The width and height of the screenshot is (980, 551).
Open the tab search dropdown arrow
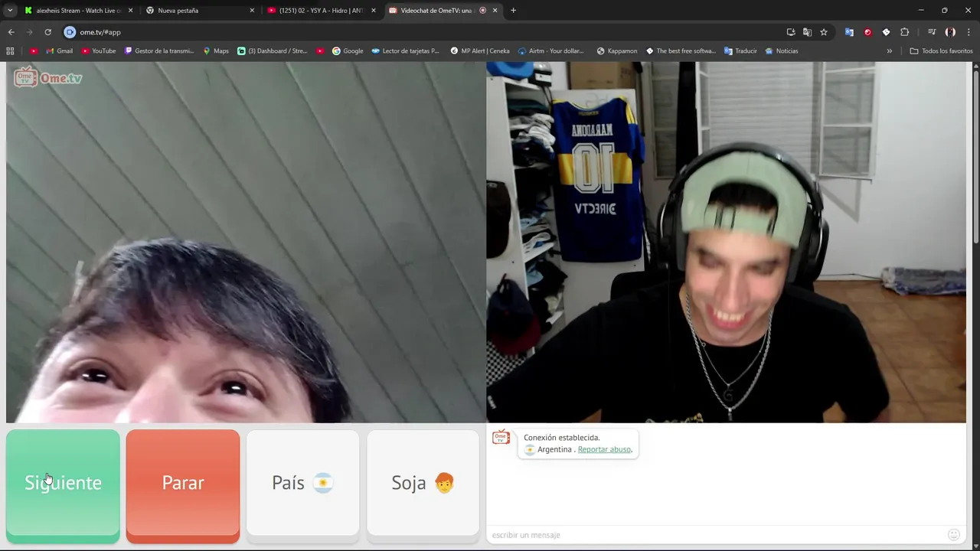pos(10,11)
